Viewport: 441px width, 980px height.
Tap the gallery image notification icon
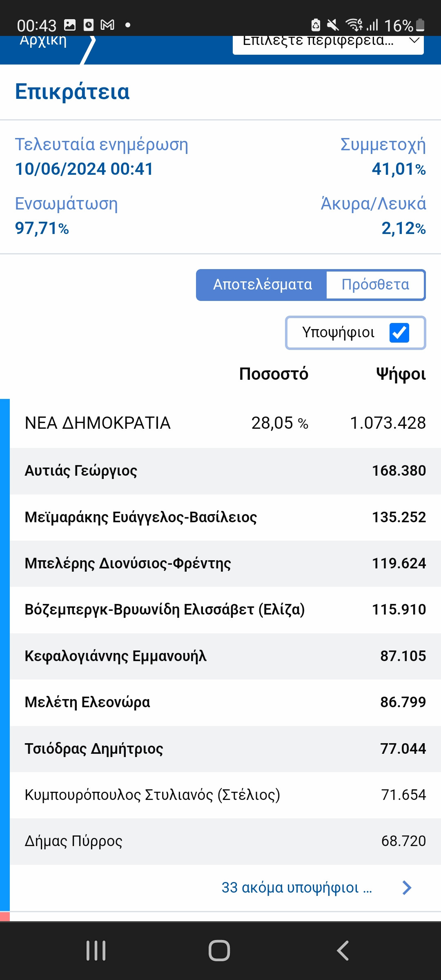pyautogui.click(x=70, y=25)
